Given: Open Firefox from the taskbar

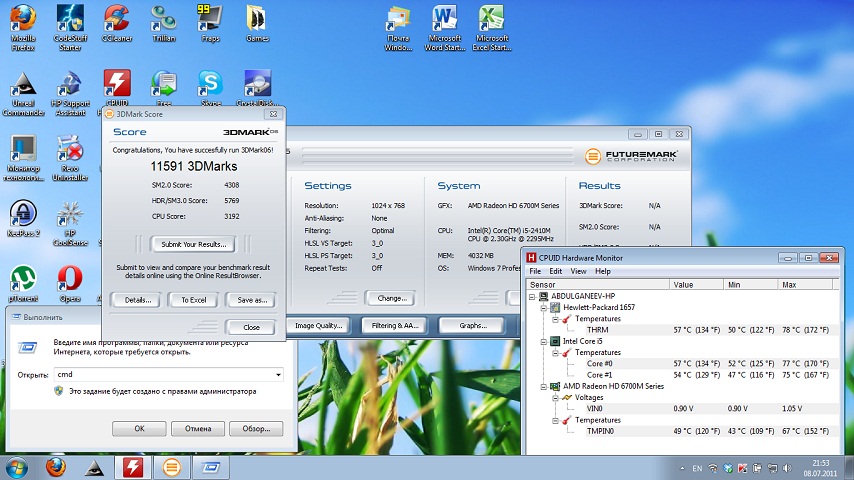Looking at the screenshot, I should point(56,467).
